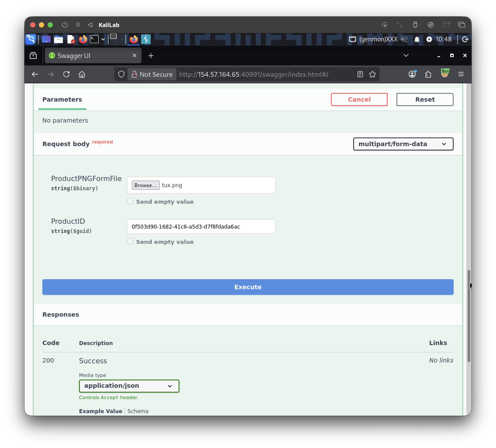Open the Firefox view tab icon
Viewport: 496px width, 448px height.
point(33,56)
